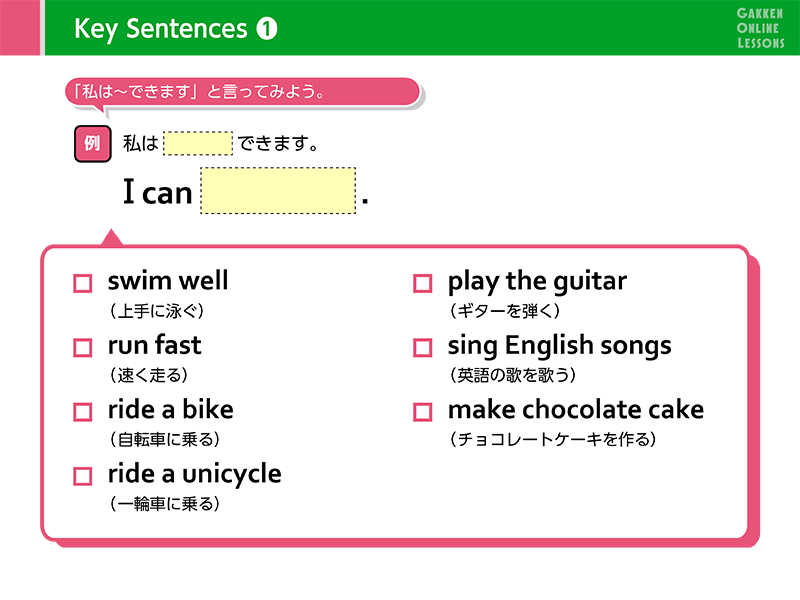The height and width of the screenshot is (600, 800).
Task: Check the "run fast" checkbox
Action: tap(83, 348)
